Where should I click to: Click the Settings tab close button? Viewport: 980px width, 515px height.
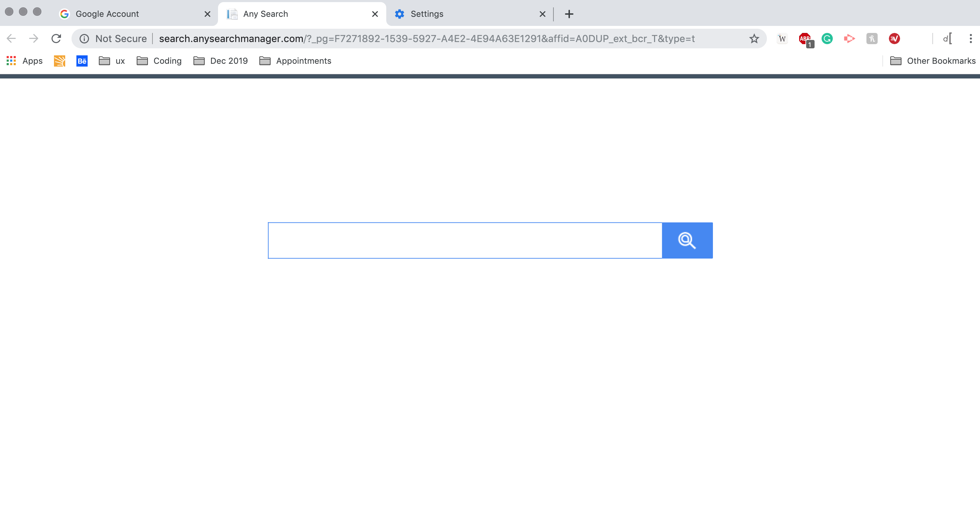pos(543,14)
